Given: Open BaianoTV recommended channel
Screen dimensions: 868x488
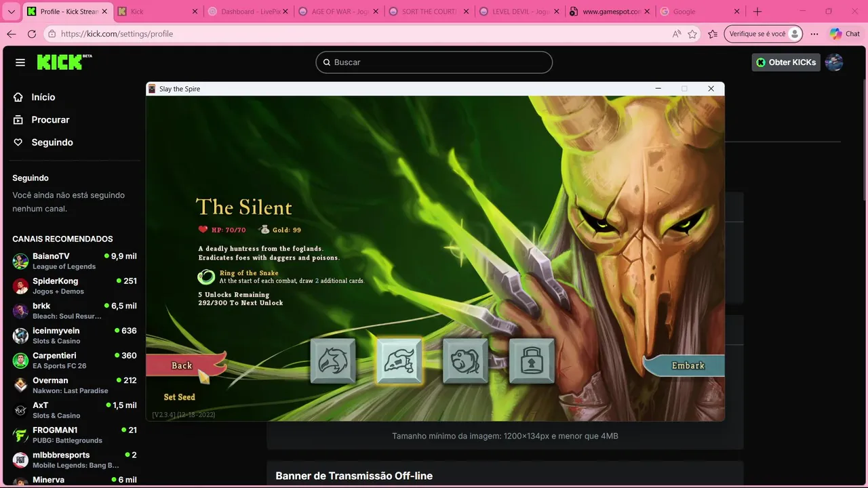Looking at the screenshot, I should coord(75,261).
